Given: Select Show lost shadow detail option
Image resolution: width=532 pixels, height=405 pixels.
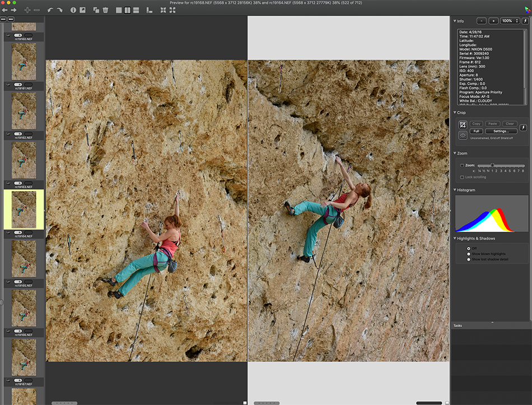Looking at the screenshot, I should coord(469,259).
